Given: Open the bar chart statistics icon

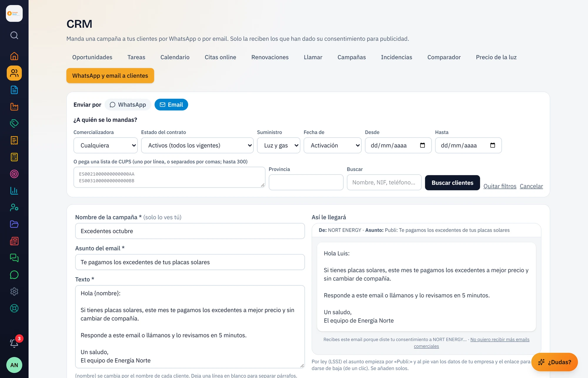Looking at the screenshot, I should [x=14, y=191].
